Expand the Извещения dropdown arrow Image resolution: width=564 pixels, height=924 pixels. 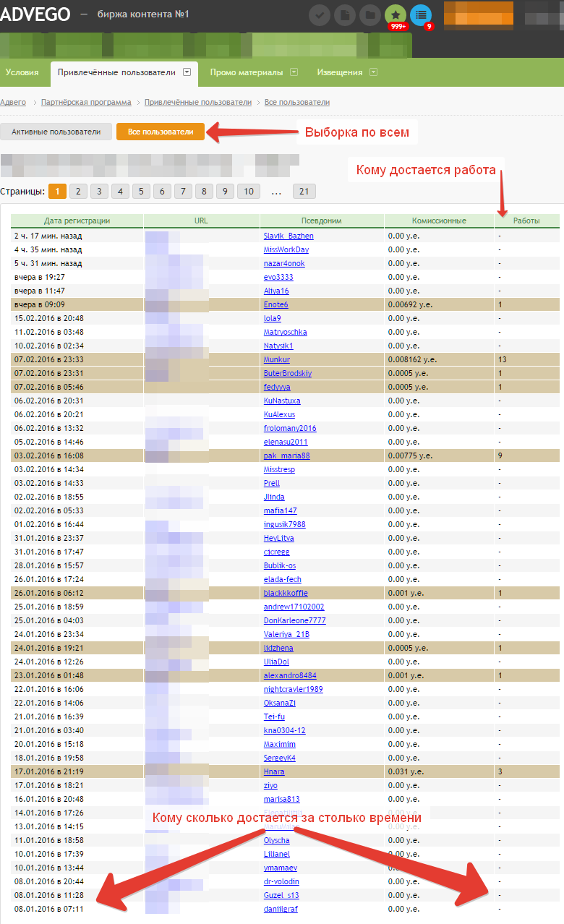click(373, 72)
